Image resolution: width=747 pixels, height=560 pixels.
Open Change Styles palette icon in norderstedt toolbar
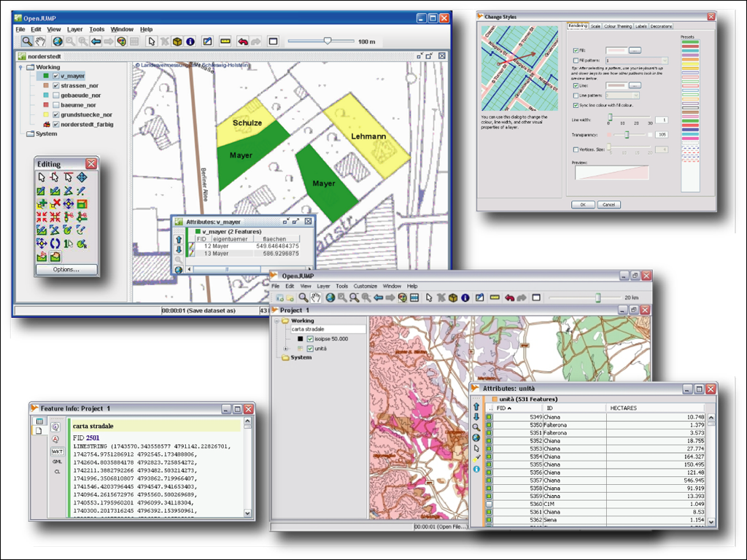tap(122, 42)
